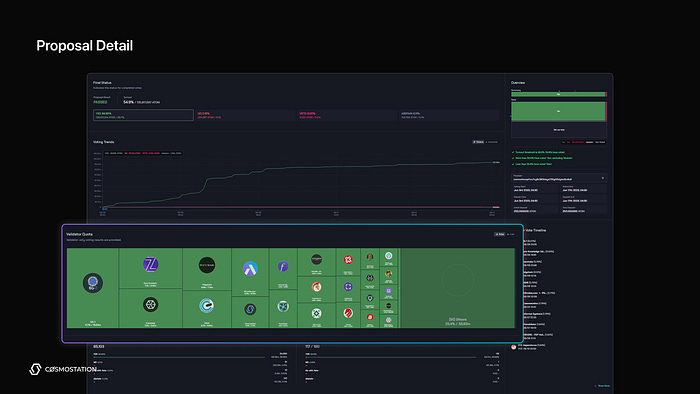This screenshot has width=700, height=394.
Task: Click the Turnout percentage value
Action: point(129,102)
